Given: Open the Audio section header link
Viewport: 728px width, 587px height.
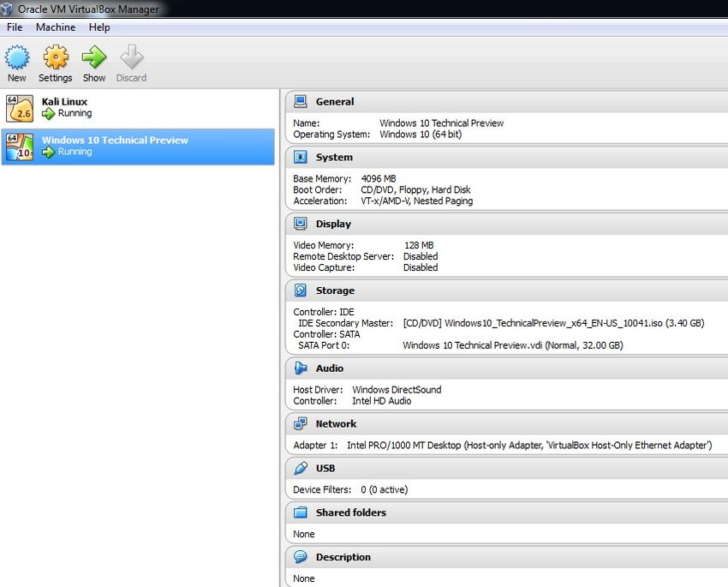Looking at the screenshot, I should tap(330, 368).
